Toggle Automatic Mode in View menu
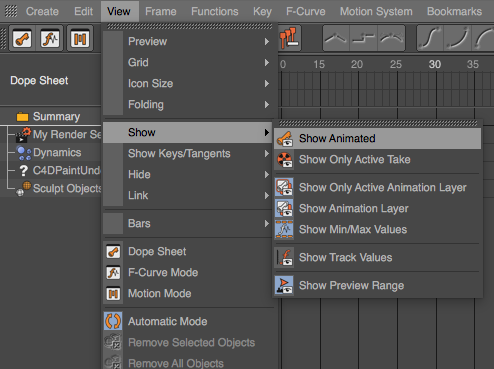The width and height of the screenshot is (494, 369). click(188, 321)
